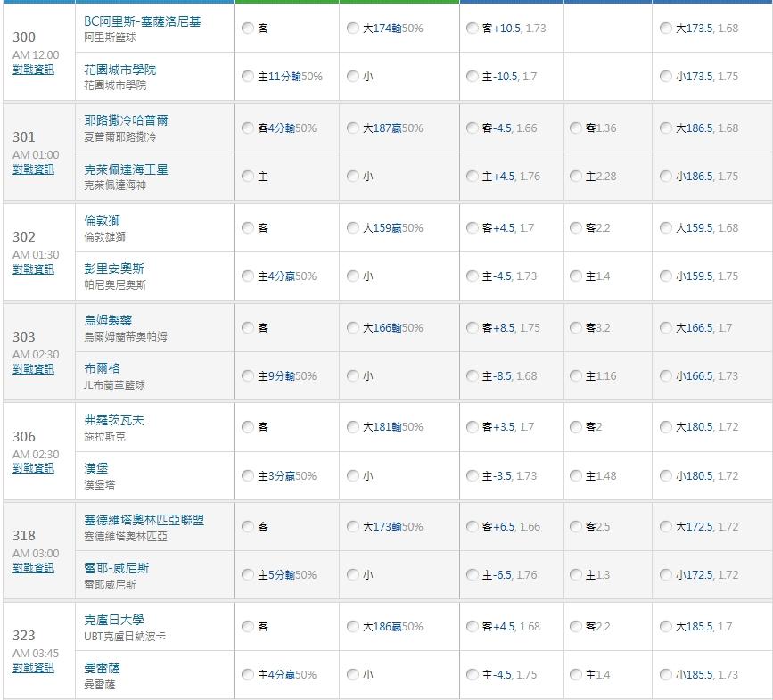773x700 pixels.
Task: Pick the 主1.16 radio option
Action: tap(576, 376)
